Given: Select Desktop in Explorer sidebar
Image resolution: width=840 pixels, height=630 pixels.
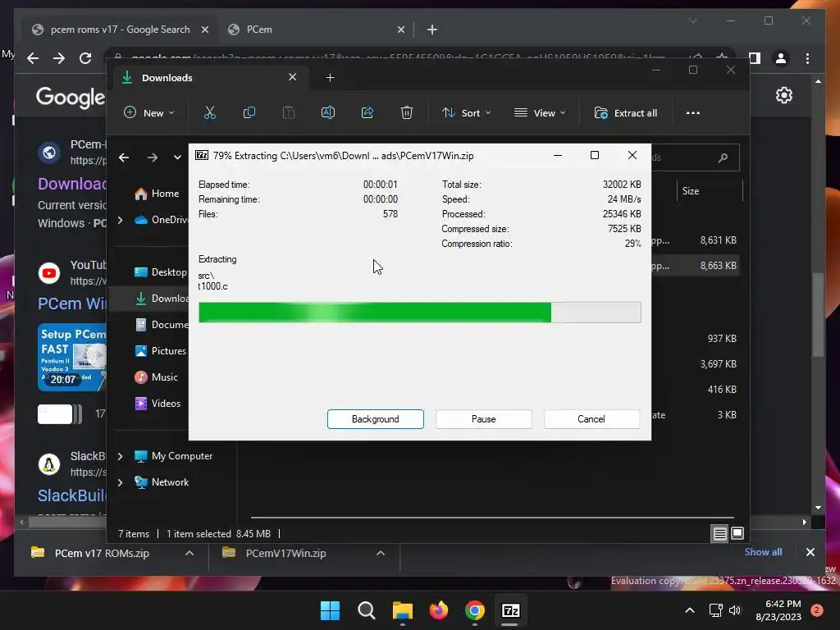Looking at the screenshot, I should coord(160,272).
